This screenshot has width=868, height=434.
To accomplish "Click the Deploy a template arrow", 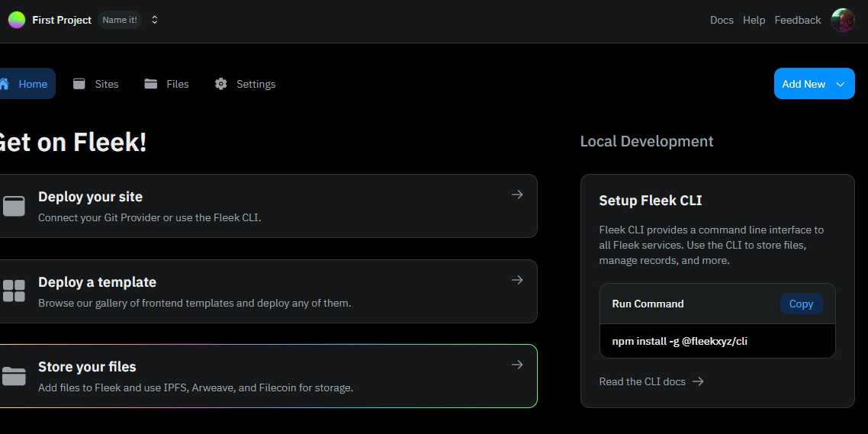I will 517,280.
